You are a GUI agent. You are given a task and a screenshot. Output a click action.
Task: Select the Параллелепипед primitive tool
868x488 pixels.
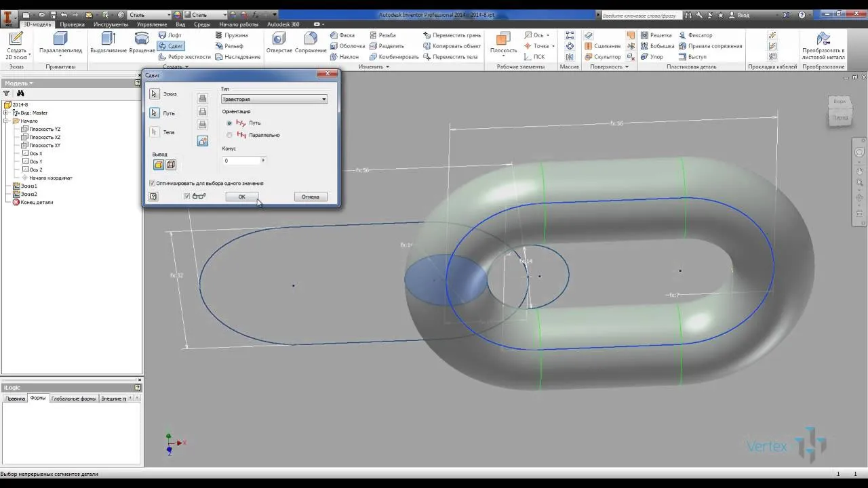click(60, 44)
